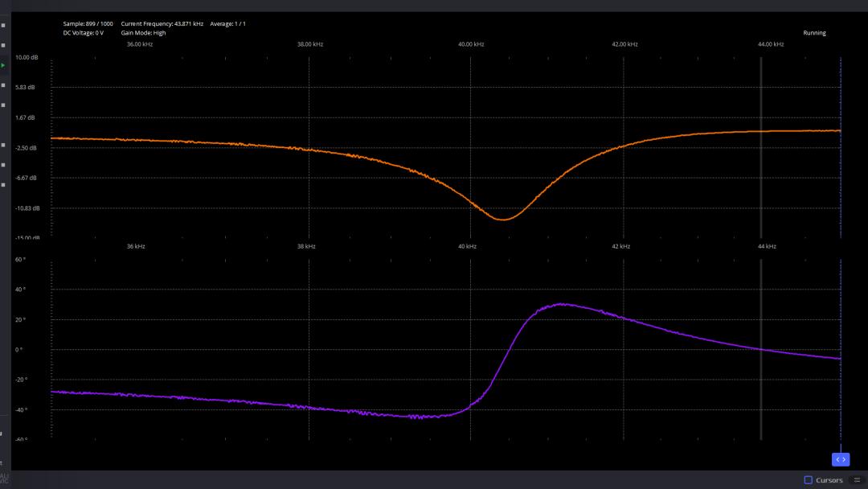The image size is (868, 489).
Task: Click the Sample 899 / 1000 readout
Action: [88, 23]
